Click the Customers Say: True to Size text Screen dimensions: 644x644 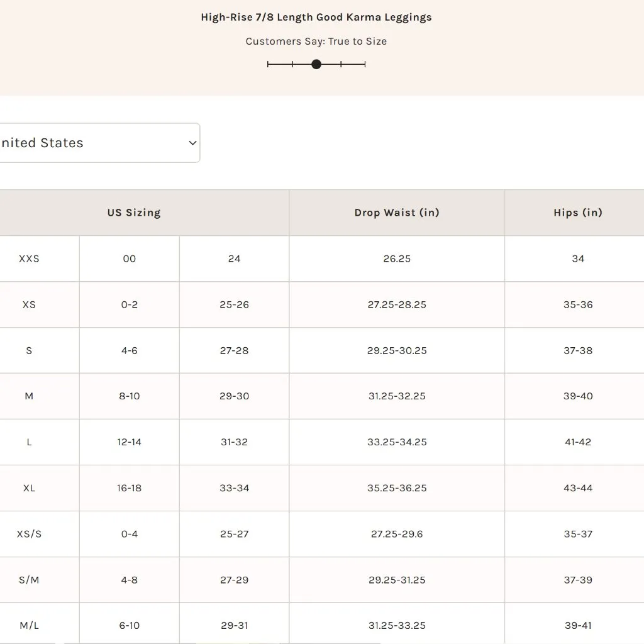click(x=316, y=42)
